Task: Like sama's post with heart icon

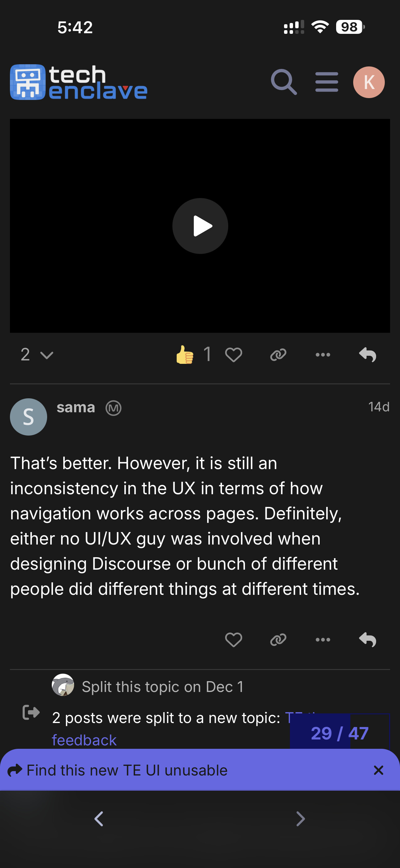Action: (x=233, y=640)
